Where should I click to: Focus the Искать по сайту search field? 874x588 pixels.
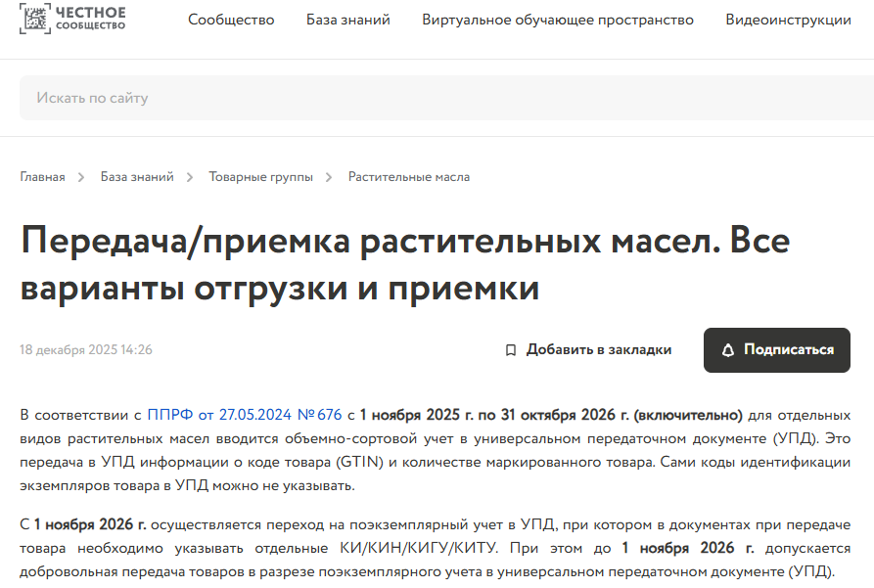coord(440,98)
